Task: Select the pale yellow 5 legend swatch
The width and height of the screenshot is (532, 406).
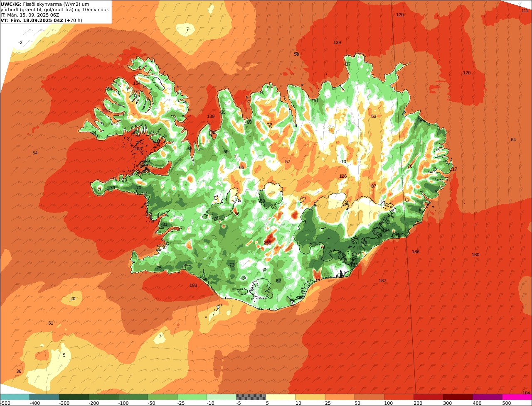Action: (281, 397)
